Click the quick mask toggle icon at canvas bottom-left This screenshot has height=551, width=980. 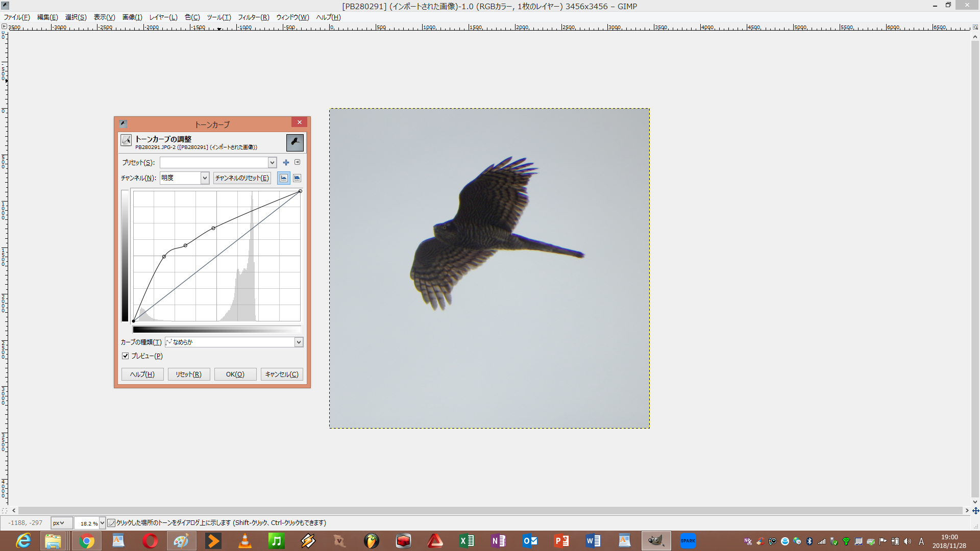pyautogui.click(x=5, y=510)
